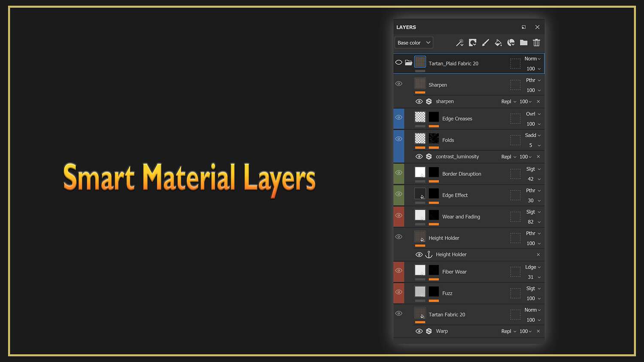Open Repl blend dropdown on contrast_luminosity
This screenshot has height=362, width=644.
click(509, 157)
